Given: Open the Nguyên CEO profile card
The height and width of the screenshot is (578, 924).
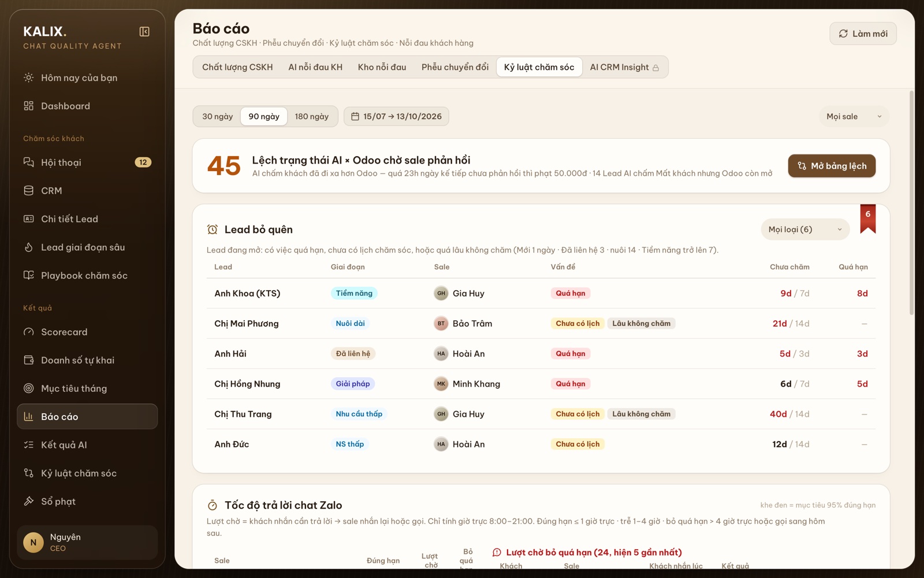Looking at the screenshot, I should click(87, 543).
